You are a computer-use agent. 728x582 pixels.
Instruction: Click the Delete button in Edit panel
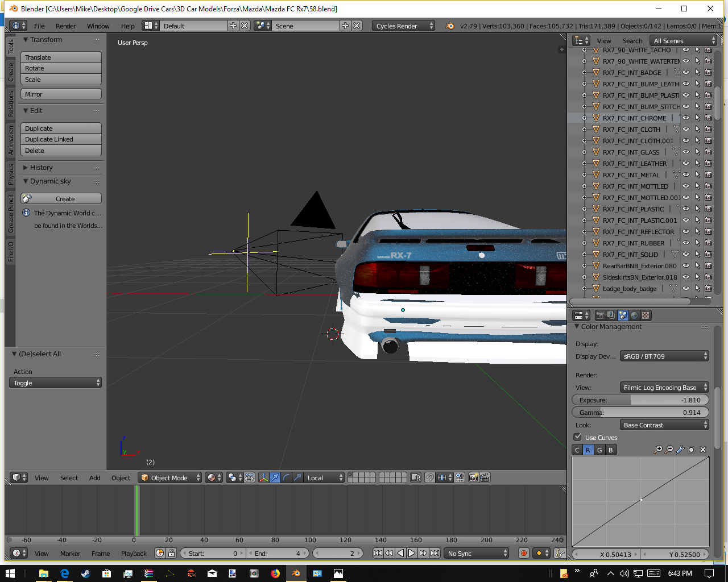[x=61, y=151]
